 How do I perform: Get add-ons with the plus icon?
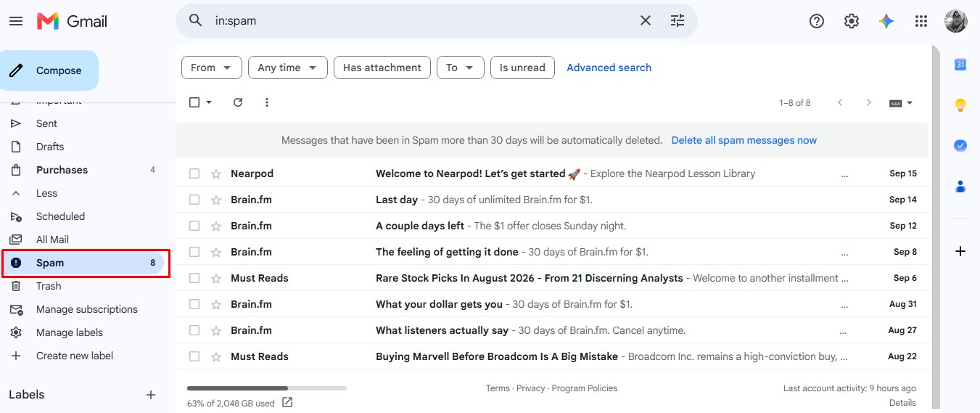pos(960,251)
